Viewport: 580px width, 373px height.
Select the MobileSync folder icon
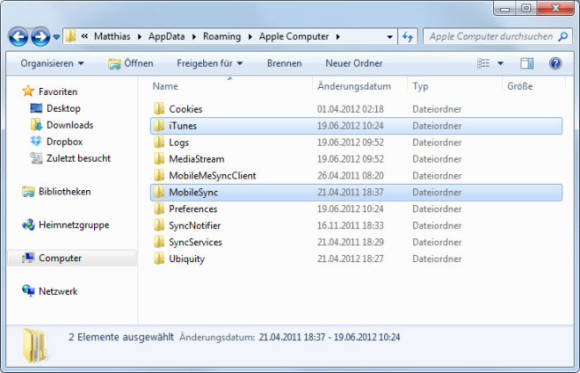(159, 192)
